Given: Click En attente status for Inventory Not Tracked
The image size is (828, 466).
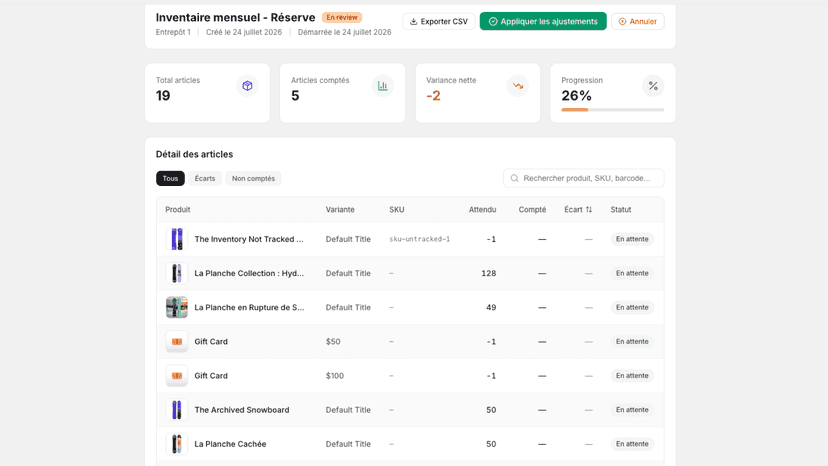Looking at the screenshot, I should click(x=632, y=239).
